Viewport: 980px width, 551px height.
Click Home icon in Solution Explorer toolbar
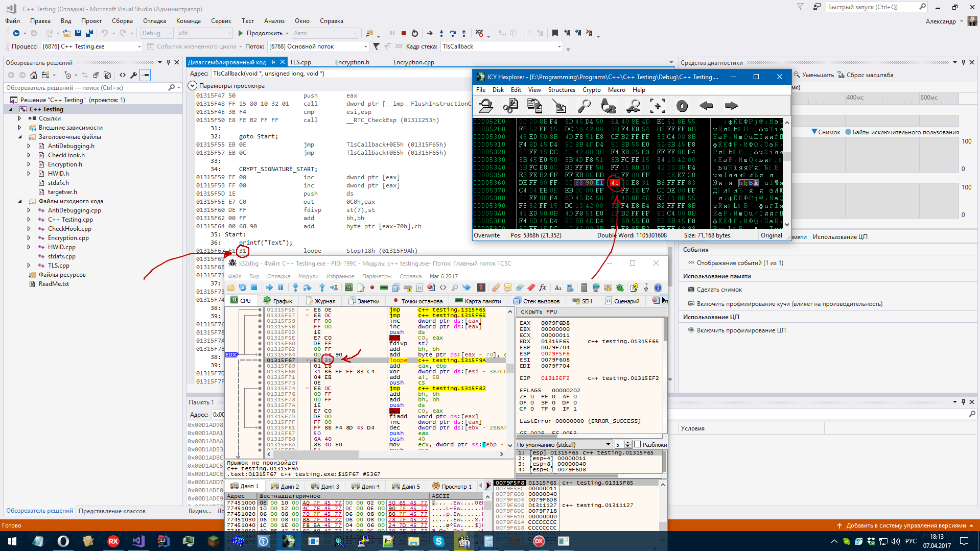click(34, 75)
